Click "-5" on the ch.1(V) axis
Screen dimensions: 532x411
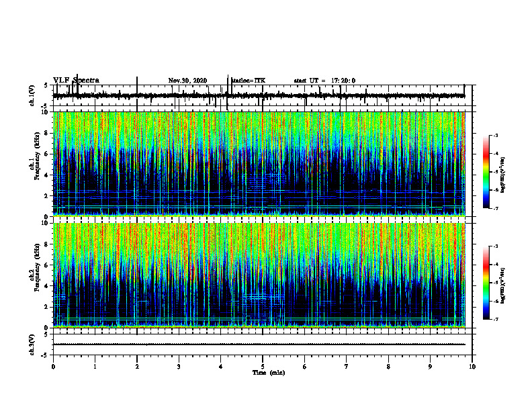(45, 106)
